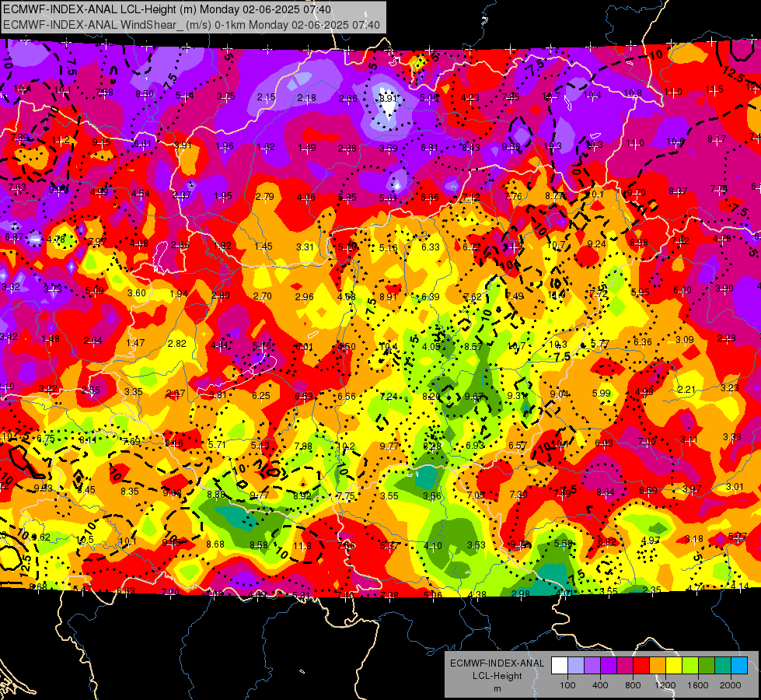The image size is (761, 700).
Task: Click wind shear value '7.12'
Action: click(x=471, y=197)
